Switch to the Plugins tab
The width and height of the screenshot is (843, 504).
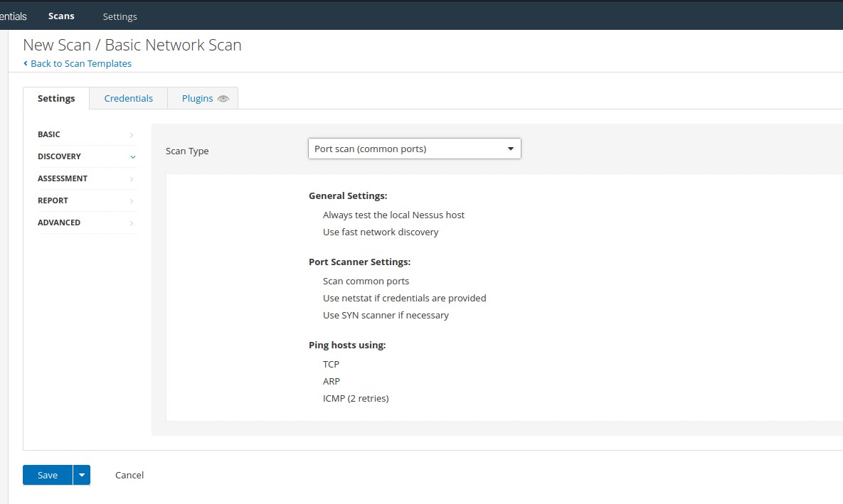pos(203,98)
